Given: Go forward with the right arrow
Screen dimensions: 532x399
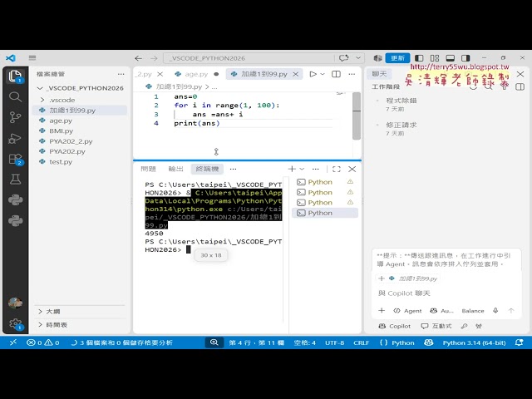Looking at the screenshot, I should 154,58.
